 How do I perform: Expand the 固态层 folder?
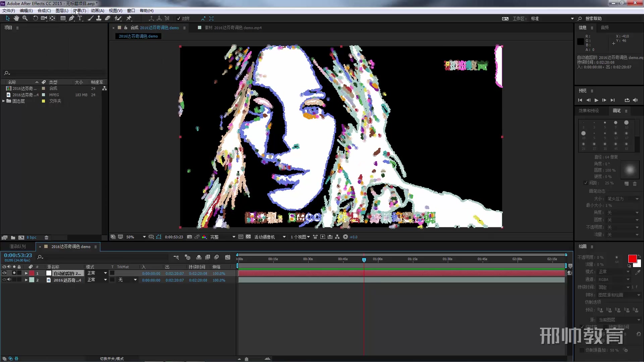point(4,101)
